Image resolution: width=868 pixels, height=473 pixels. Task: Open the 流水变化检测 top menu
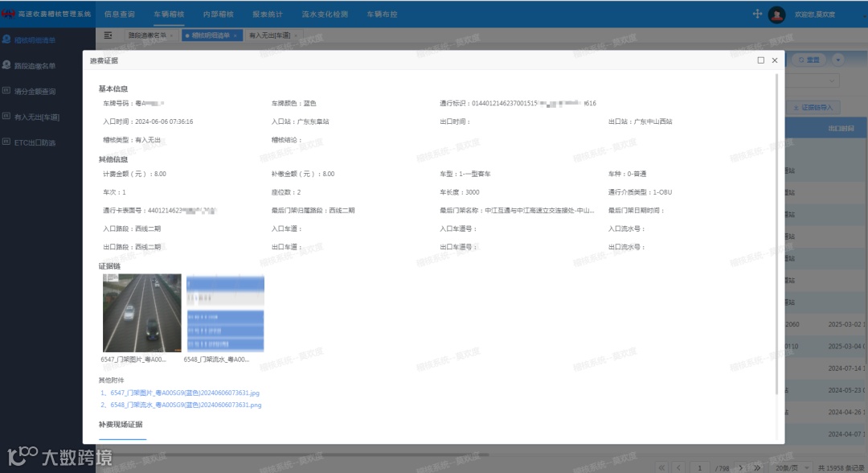[325, 14]
